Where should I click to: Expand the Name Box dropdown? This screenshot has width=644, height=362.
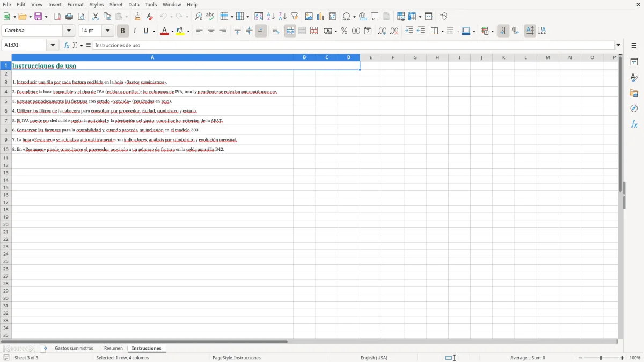point(53,46)
